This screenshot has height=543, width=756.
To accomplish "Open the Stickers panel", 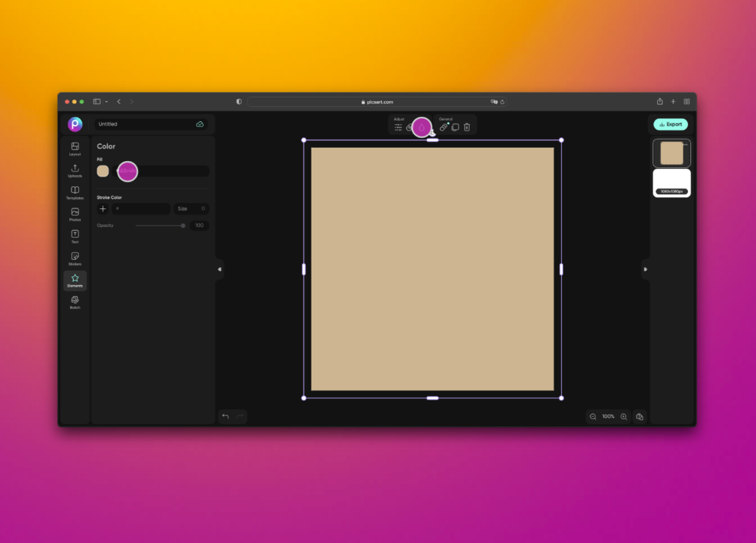I will click(75, 256).
